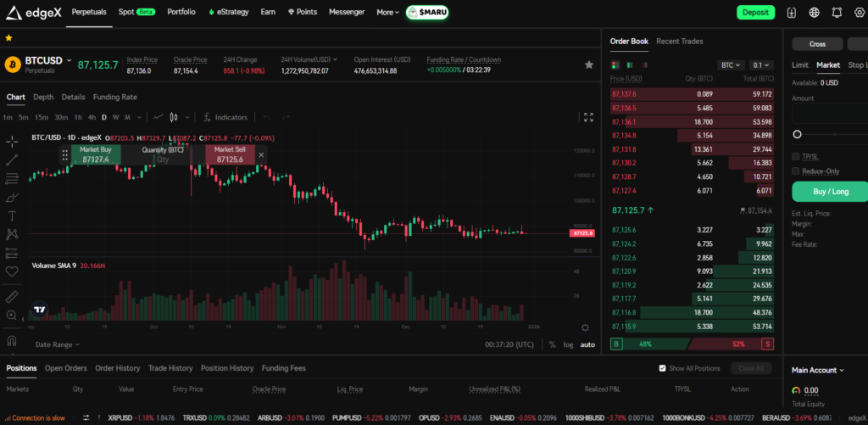This screenshot has width=868, height=425.
Task: Switch to the Depth tab
Action: pyautogui.click(x=43, y=97)
